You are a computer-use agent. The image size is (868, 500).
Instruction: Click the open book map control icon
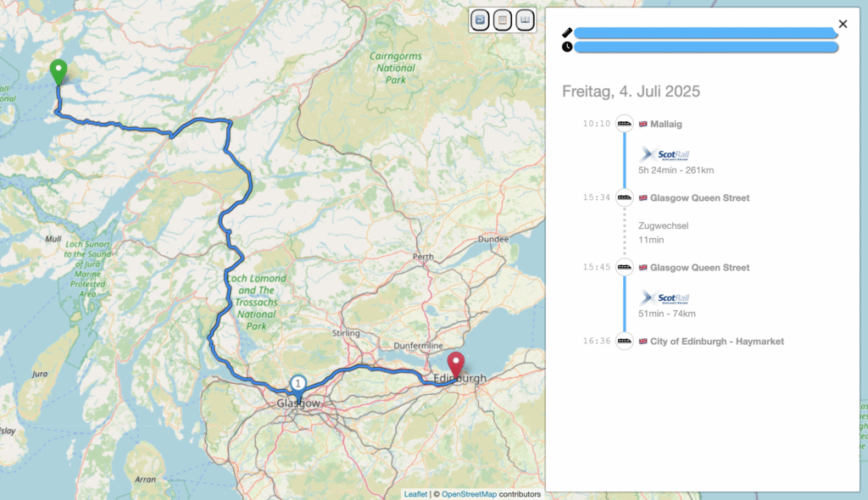(x=525, y=19)
